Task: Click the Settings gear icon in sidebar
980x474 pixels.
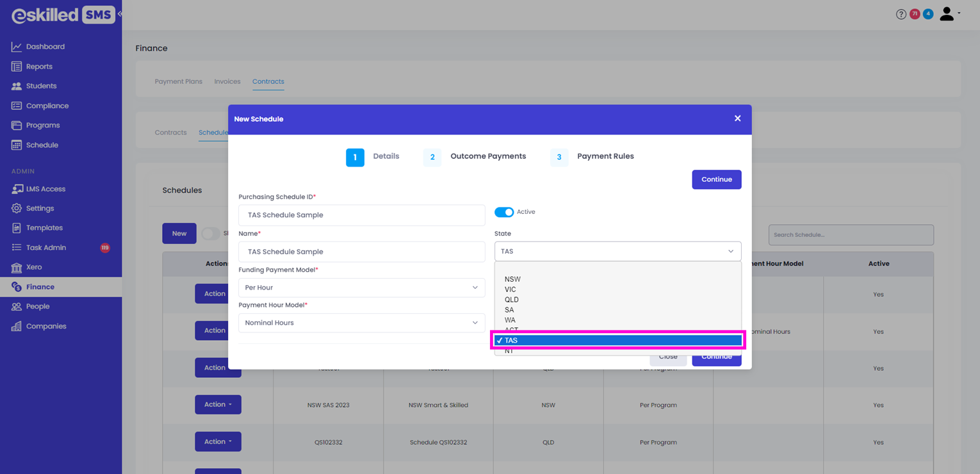Action: click(17, 208)
